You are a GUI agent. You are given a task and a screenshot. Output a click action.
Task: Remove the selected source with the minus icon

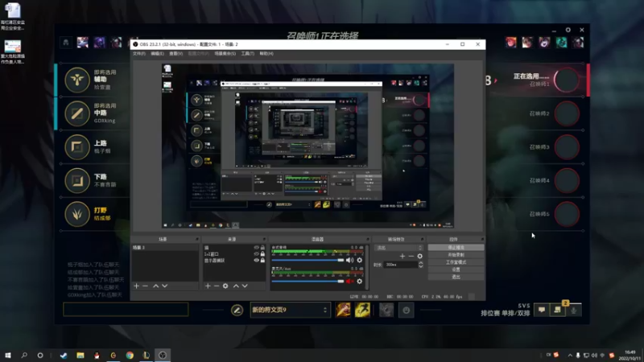click(216, 286)
